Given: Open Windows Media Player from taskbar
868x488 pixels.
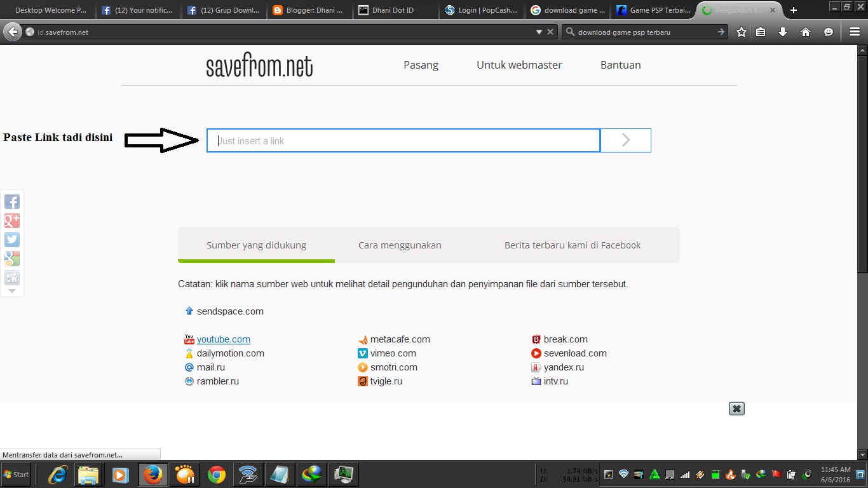Looking at the screenshot, I should coord(120,475).
